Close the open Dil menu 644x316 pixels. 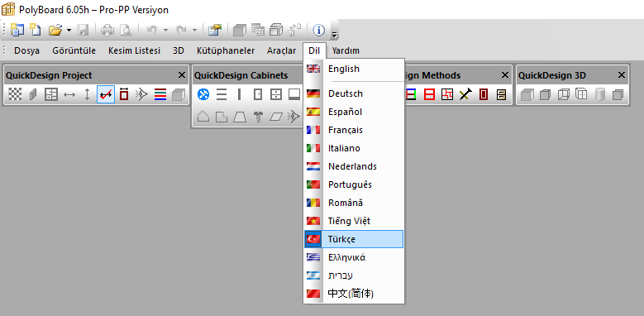coord(314,50)
